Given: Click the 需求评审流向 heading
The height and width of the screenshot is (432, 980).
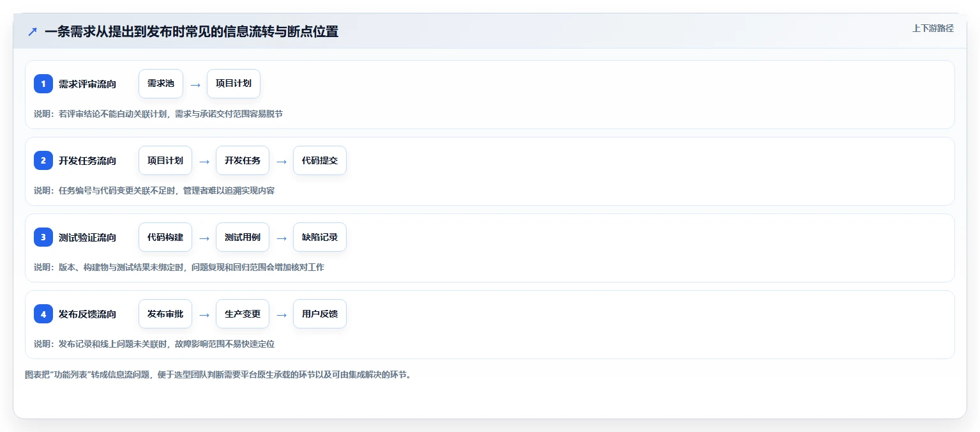Looking at the screenshot, I should (87, 84).
